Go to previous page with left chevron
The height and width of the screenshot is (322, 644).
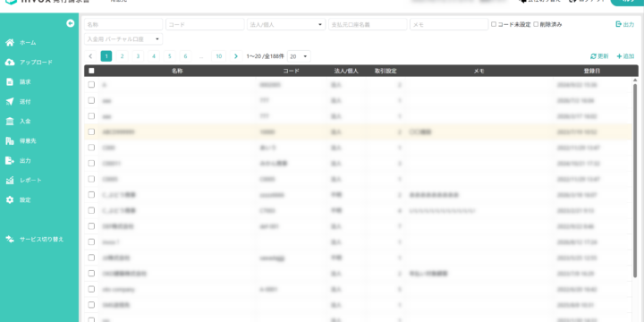coord(90,56)
